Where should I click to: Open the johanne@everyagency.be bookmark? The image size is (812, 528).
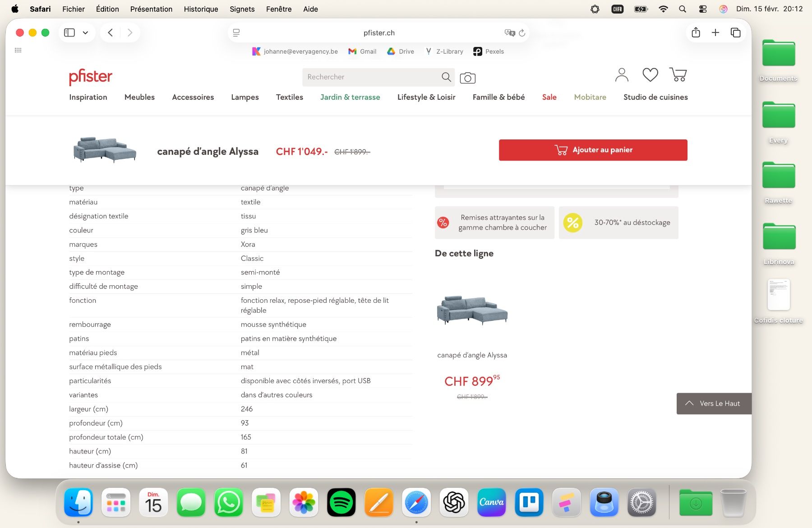click(295, 51)
